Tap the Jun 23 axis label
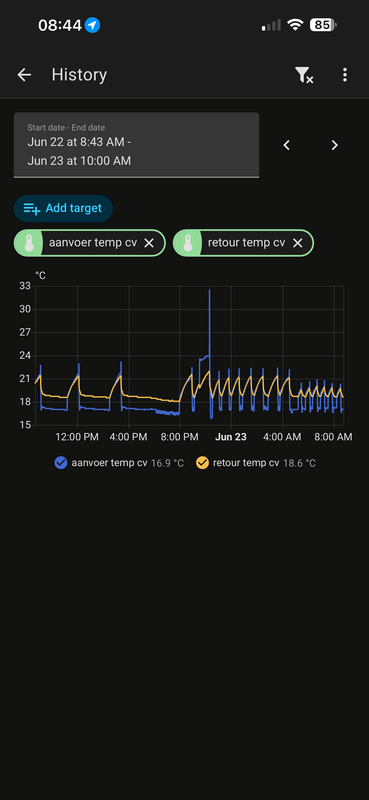 pyautogui.click(x=231, y=437)
